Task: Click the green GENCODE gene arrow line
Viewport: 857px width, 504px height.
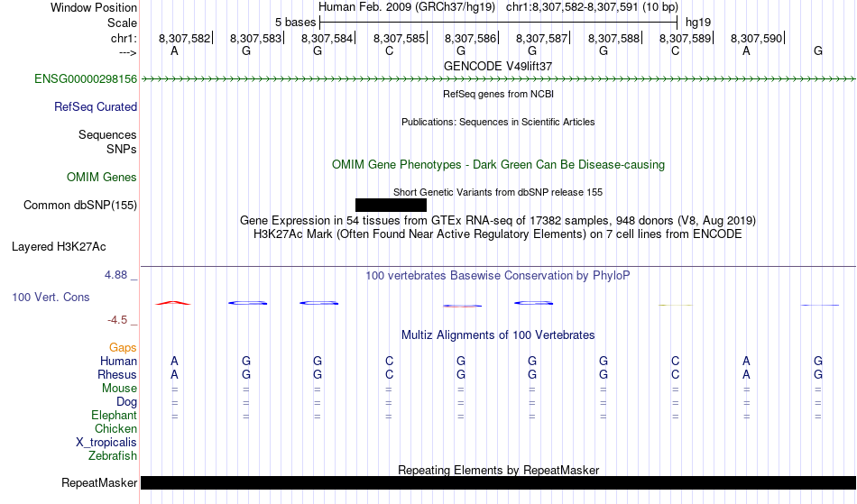Action: 499,79
